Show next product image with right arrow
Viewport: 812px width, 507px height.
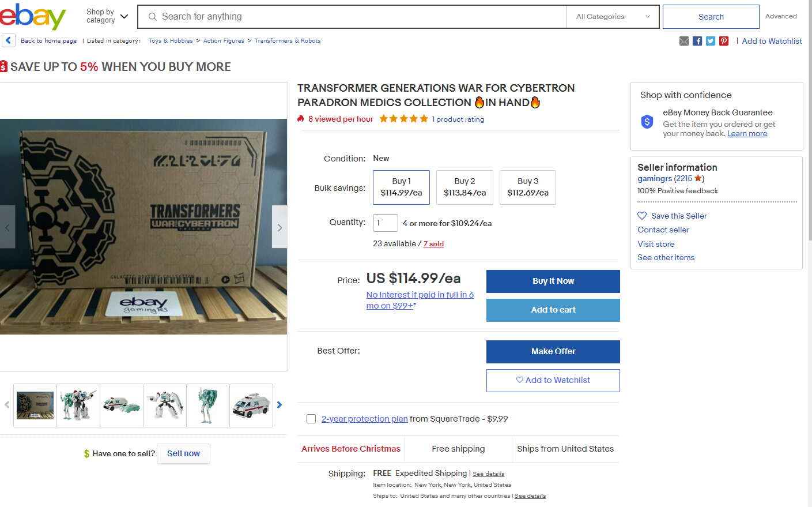coord(280,227)
